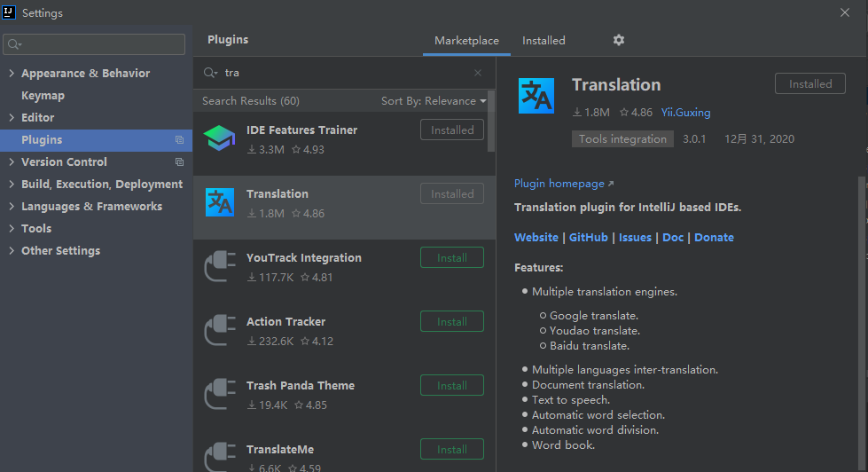Click the copy icon beside Plugins
The image size is (868, 472).
(x=179, y=140)
